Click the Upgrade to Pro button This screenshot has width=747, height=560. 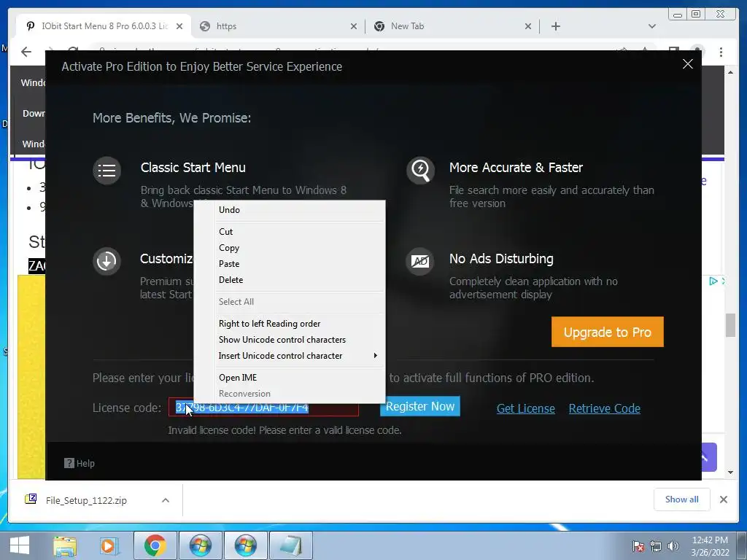coord(607,332)
